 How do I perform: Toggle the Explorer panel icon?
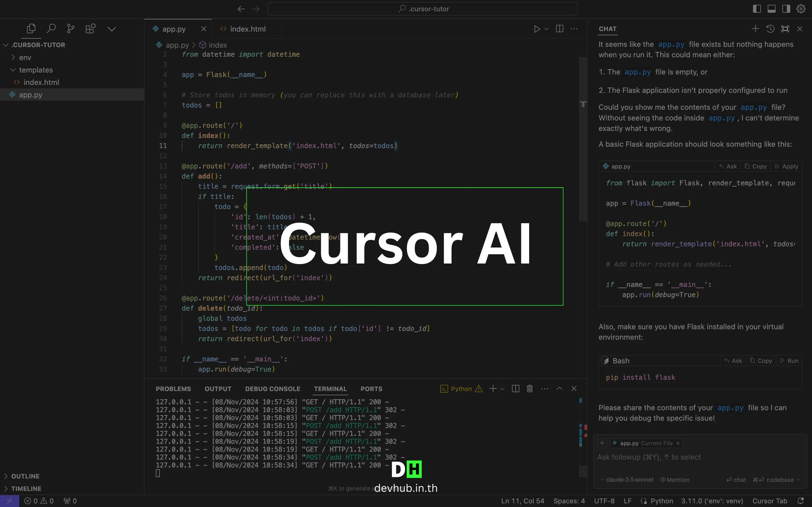tap(31, 28)
